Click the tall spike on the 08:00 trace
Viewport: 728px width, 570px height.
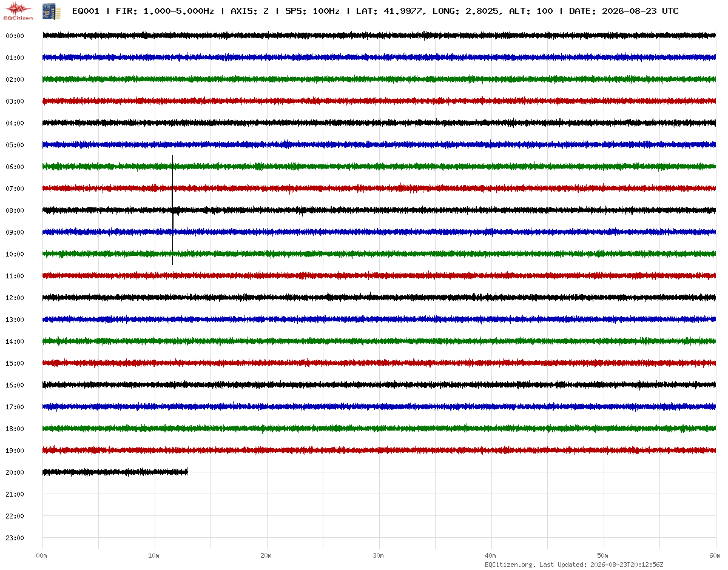(x=173, y=210)
